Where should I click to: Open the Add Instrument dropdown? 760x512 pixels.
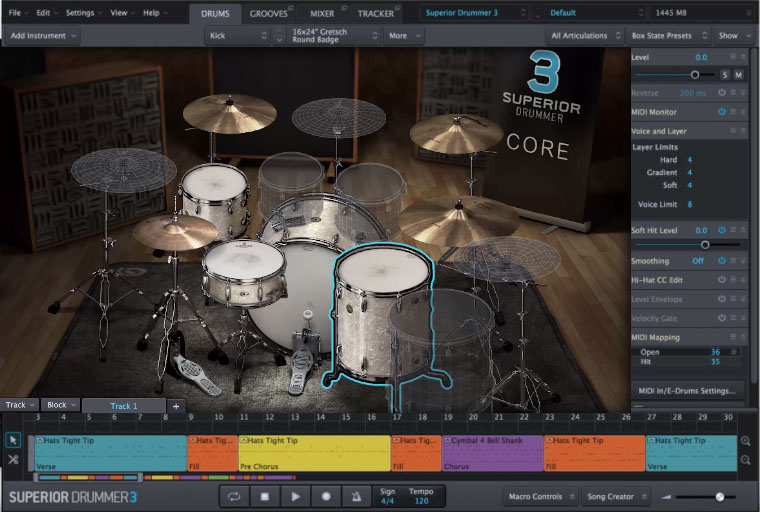click(43, 35)
